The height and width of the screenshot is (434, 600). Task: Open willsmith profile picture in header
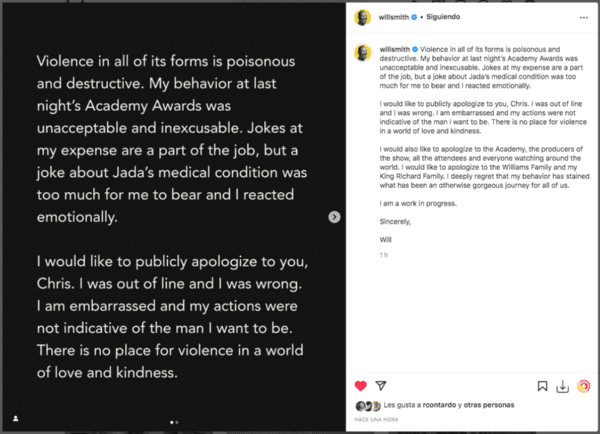(362, 18)
